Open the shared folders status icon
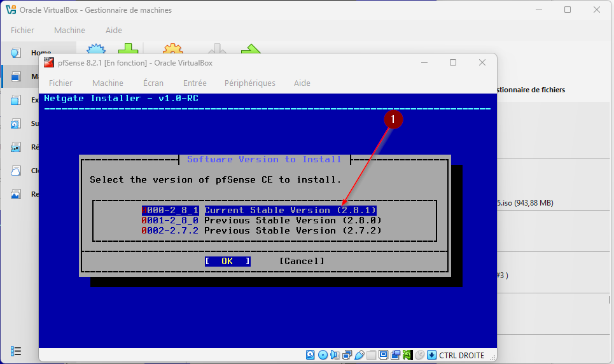614x364 pixels. (x=371, y=355)
